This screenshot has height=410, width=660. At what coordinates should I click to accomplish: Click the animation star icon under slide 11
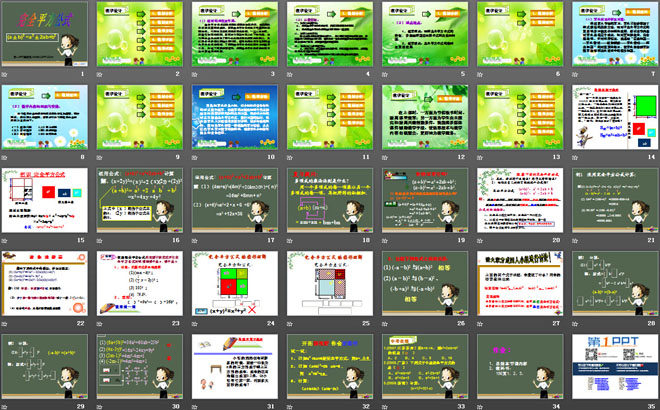coord(290,157)
